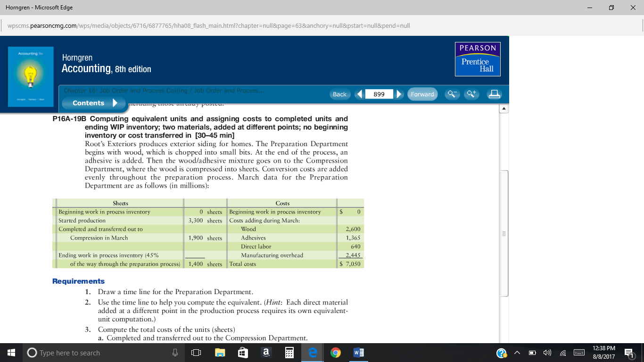Open the print function in the viewer toolbar
The height and width of the screenshot is (362, 644).
point(494,94)
